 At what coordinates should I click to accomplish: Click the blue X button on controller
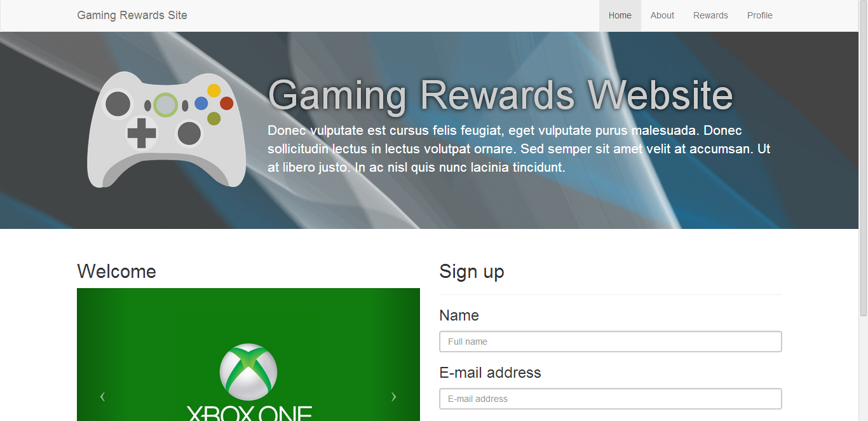(x=201, y=103)
